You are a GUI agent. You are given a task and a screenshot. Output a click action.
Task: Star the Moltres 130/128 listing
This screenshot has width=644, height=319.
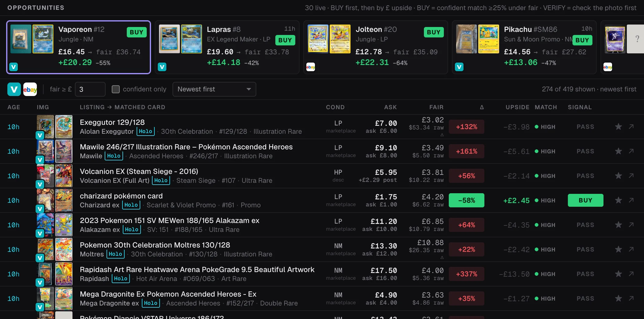(x=618, y=249)
